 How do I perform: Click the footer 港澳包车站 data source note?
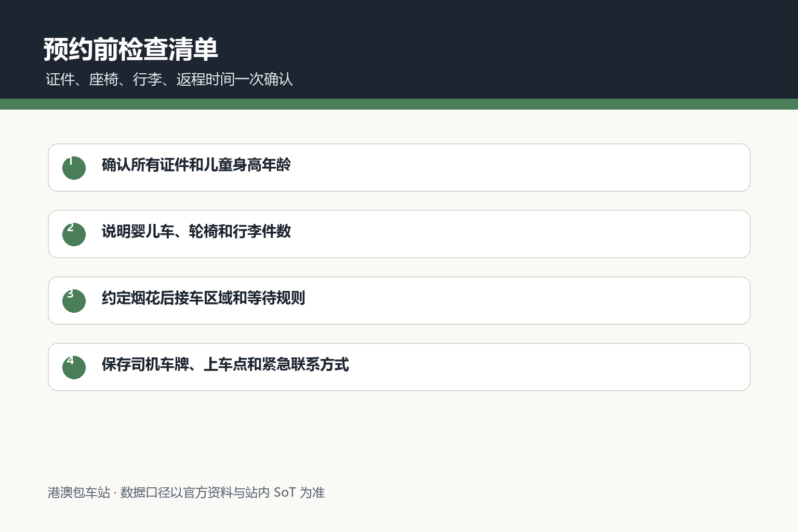coord(186,492)
